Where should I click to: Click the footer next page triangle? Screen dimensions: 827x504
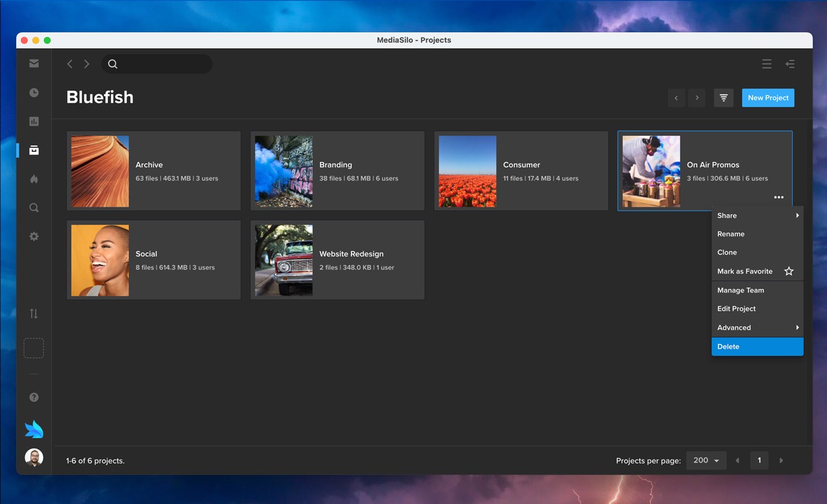781,461
